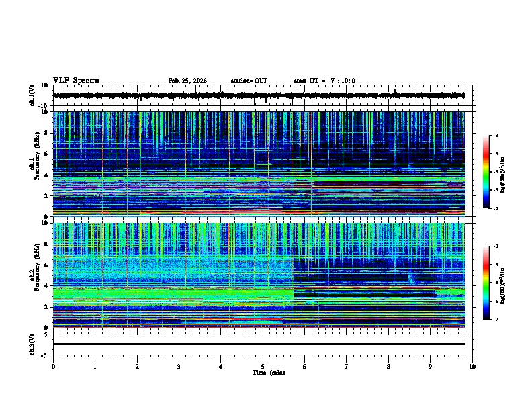This screenshot has height=411, width=532.
Task: Click the ch.1 frequency spectrogram panel
Action: 259,164
